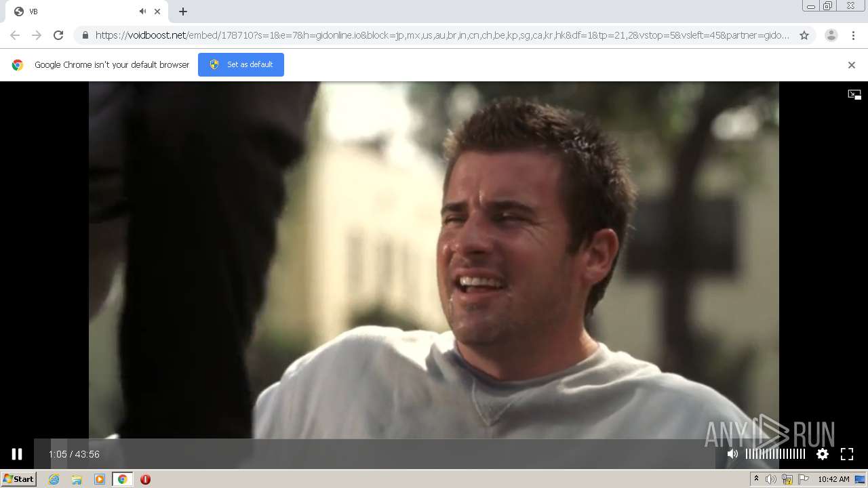Viewport: 868px width, 488px height.
Task: Click the show desktop tray button
Action: tap(860, 479)
